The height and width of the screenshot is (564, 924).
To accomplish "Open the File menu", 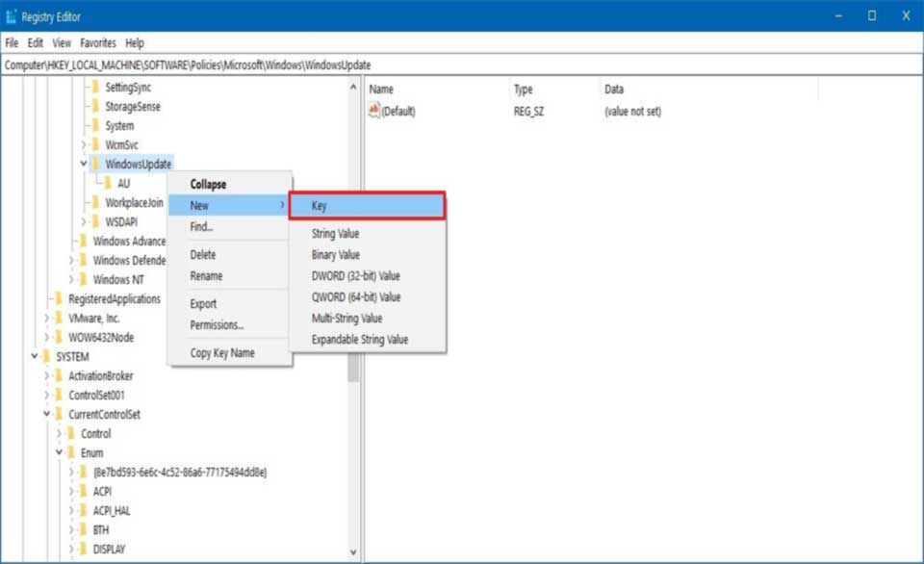I will point(12,43).
